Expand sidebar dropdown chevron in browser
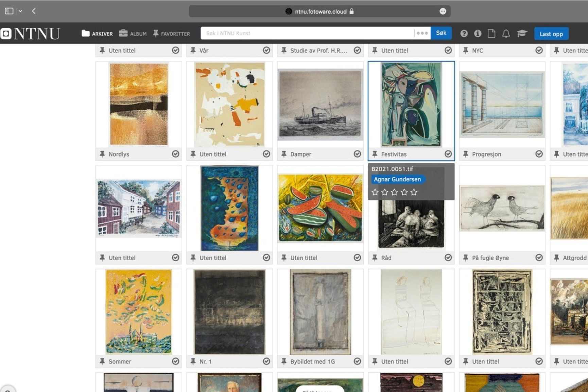588x392 pixels. [20, 11]
